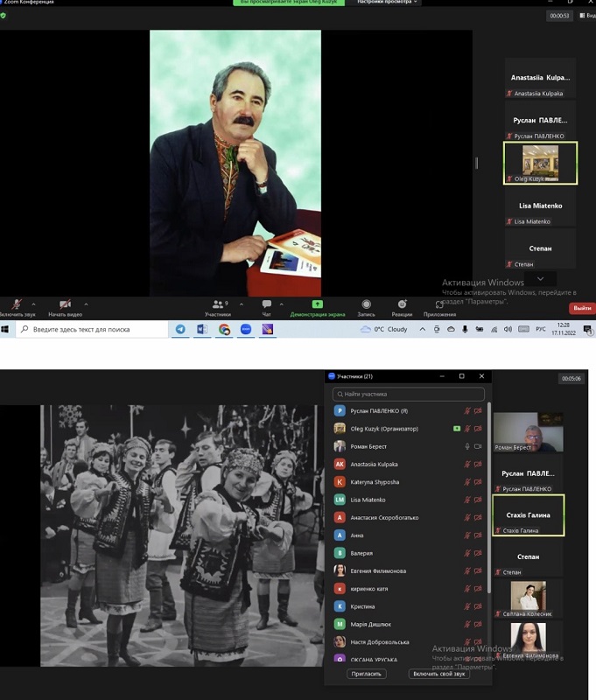Select the Anastasiia Kulpaka video tile
This screenshot has width=596, height=700.
click(540, 78)
